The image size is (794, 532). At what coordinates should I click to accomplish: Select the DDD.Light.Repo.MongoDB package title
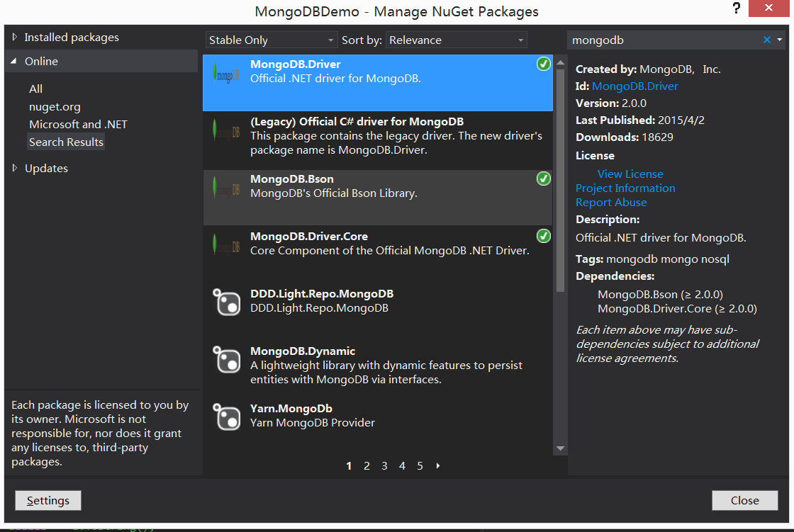point(322,294)
